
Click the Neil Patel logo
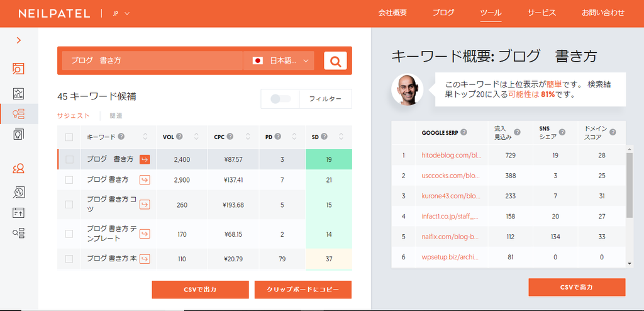tap(54, 14)
